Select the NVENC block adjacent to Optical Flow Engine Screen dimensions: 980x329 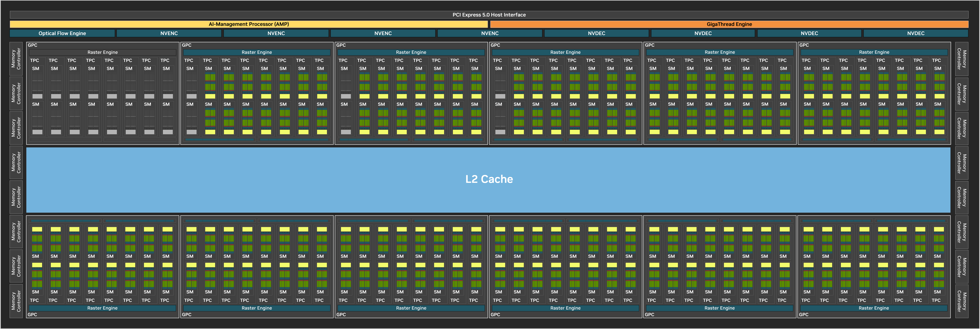(169, 33)
